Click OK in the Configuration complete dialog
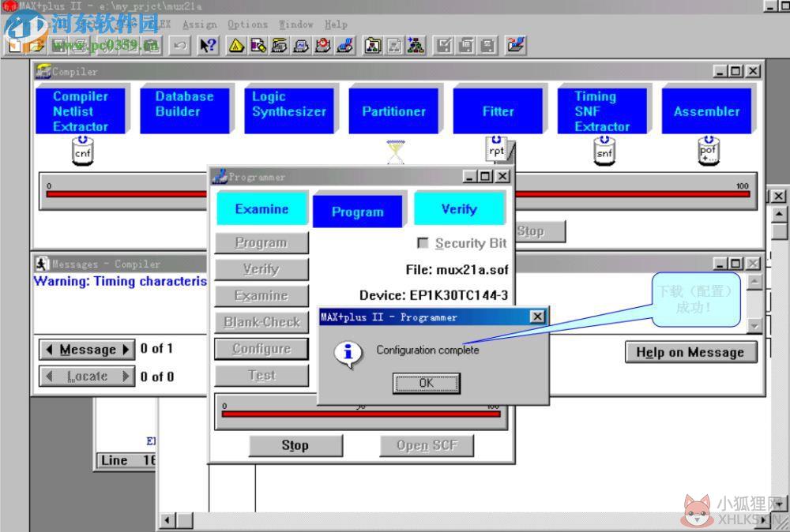790x532 pixels. (x=427, y=383)
